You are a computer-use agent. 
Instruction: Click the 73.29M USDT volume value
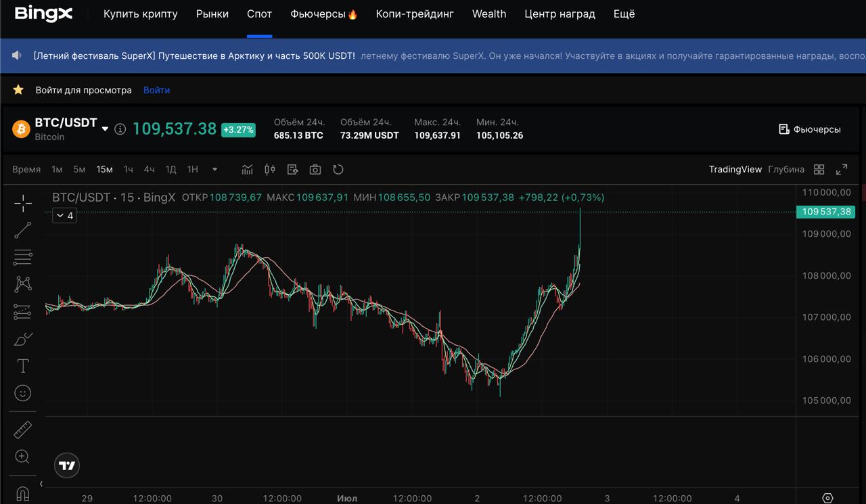(x=369, y=135)
